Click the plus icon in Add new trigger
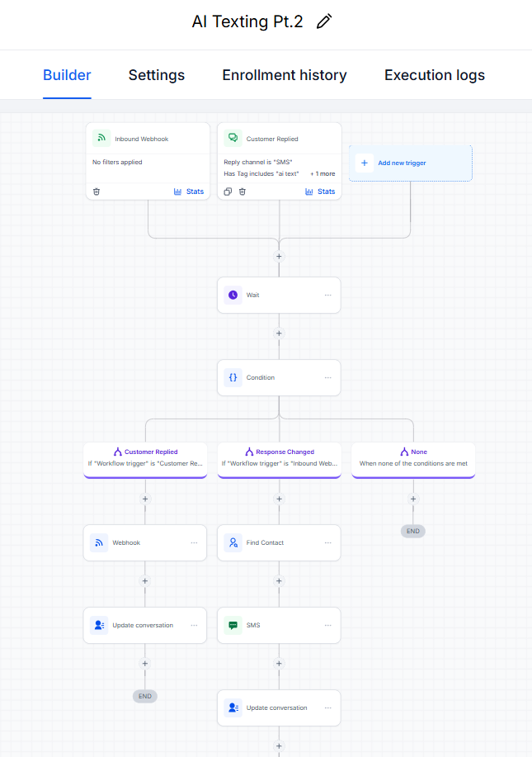 point(365,163)
